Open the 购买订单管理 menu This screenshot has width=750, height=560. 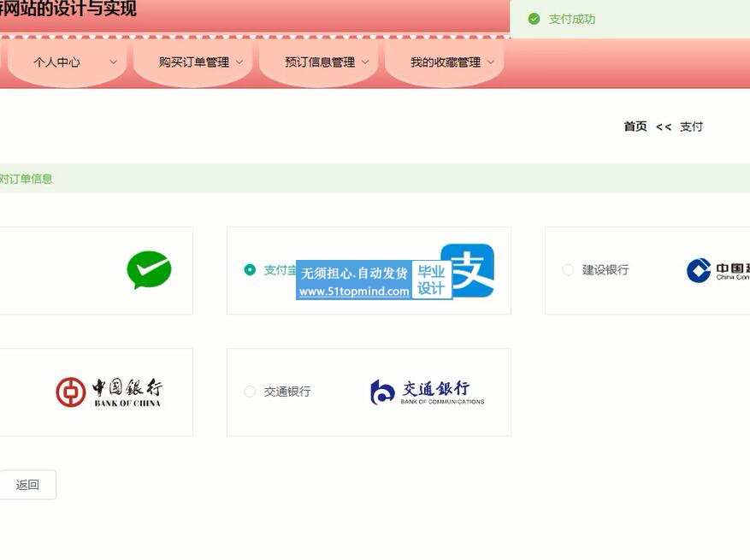pyautogui.click(x=193, y=62)
